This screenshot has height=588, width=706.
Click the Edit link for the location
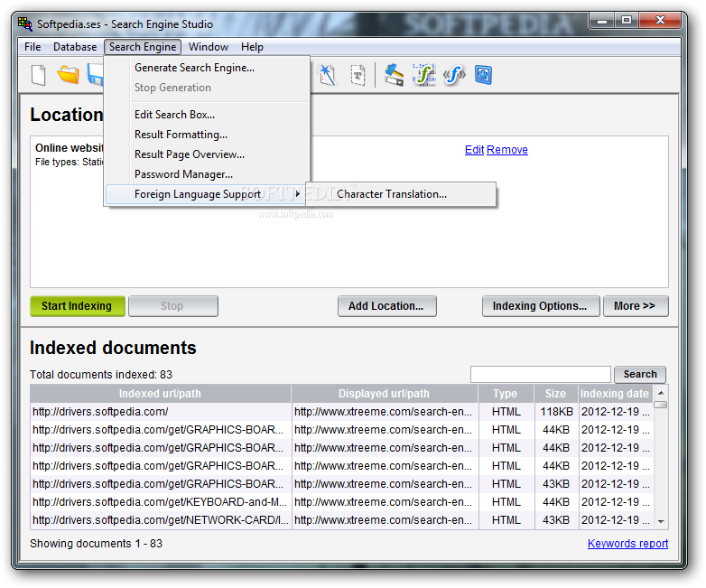(x=474, y=150)
